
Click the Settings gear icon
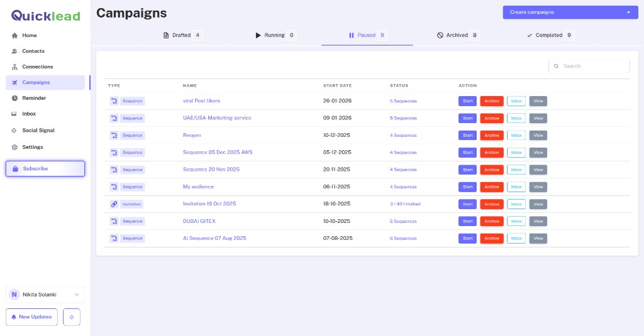coord(15,148)
